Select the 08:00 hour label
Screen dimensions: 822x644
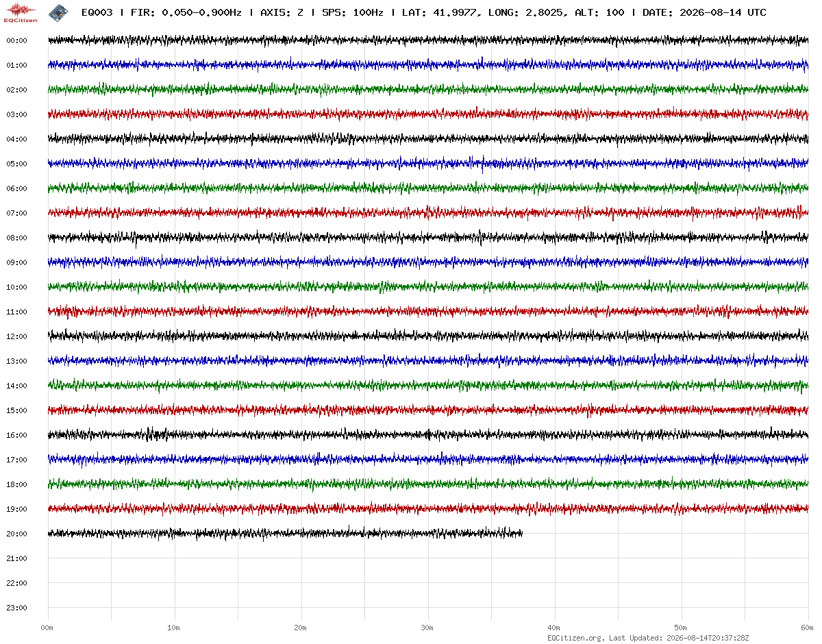[x=16, y=238]
